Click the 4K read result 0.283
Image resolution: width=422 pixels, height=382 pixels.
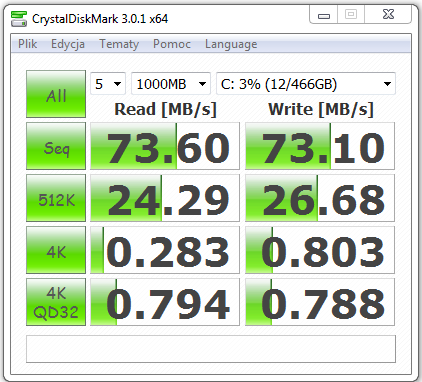[165, 250]
